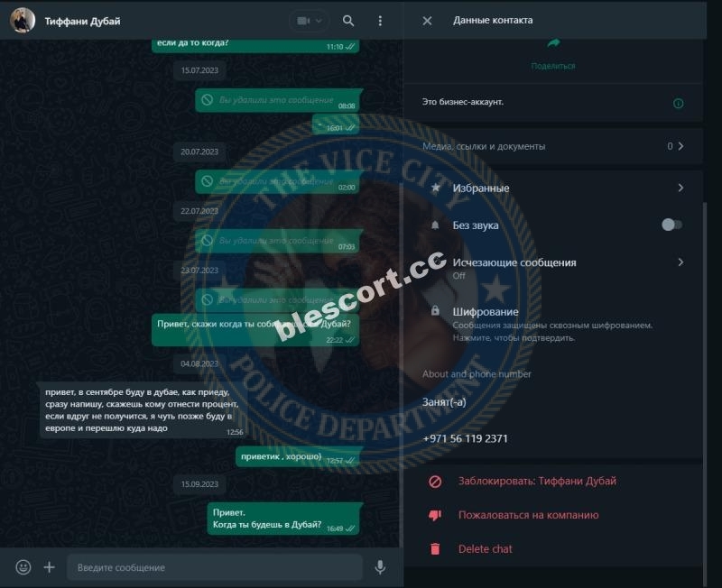Close the contact info panel
This screenshot has height=588, width=722.
coord(427,21)
